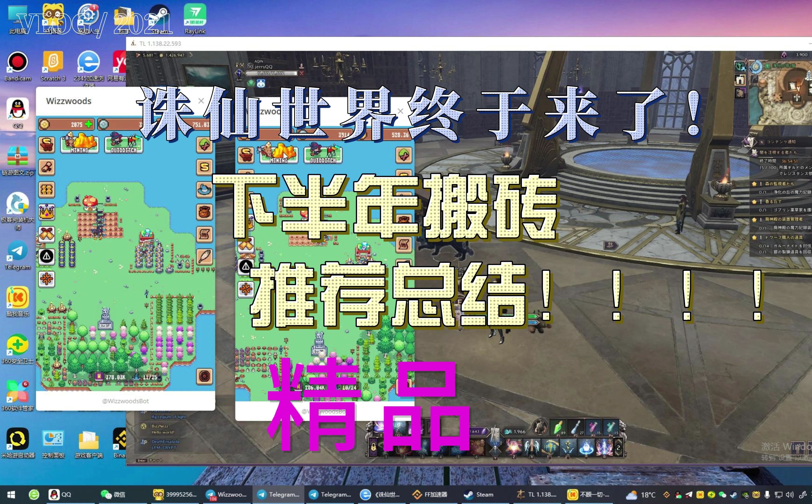
Task: Enter MINING in the right Wizzwoods window
Action: click(x=279, y=153)
